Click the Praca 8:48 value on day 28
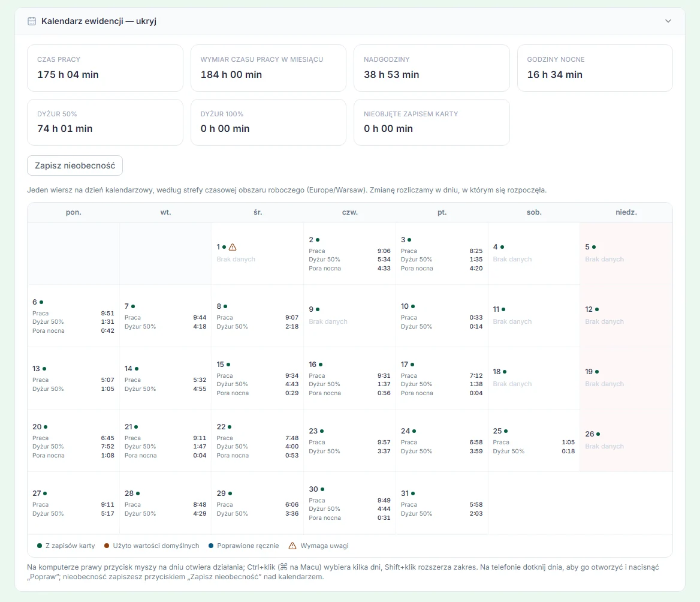 [200, 505]
